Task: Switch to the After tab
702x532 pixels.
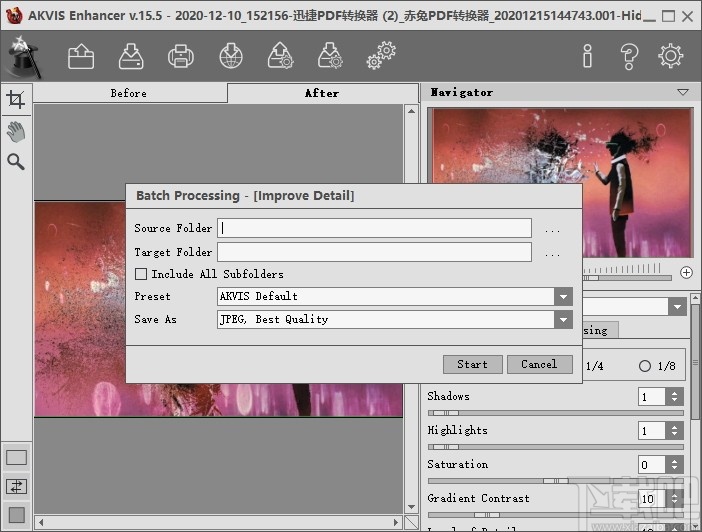Action: click(x=322, y=93)
